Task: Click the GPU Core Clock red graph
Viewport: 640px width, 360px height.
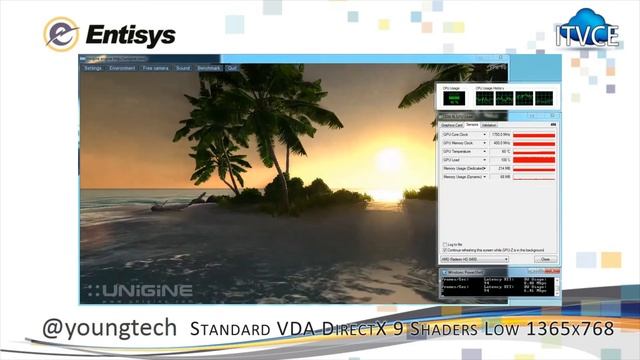Action: (x=534, y=135)
